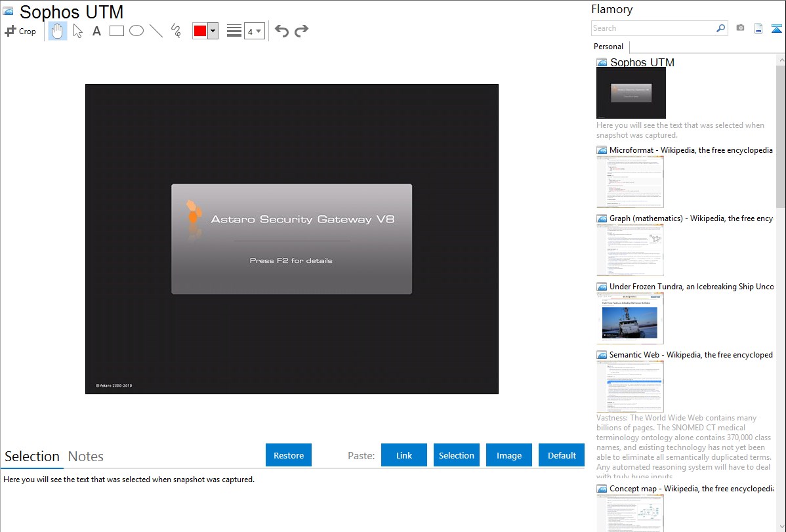Image resolution: width=786 pixels, height=532 pixels.
Task: Choose the freehand scribble tool
Action: [x=175, y=31]
